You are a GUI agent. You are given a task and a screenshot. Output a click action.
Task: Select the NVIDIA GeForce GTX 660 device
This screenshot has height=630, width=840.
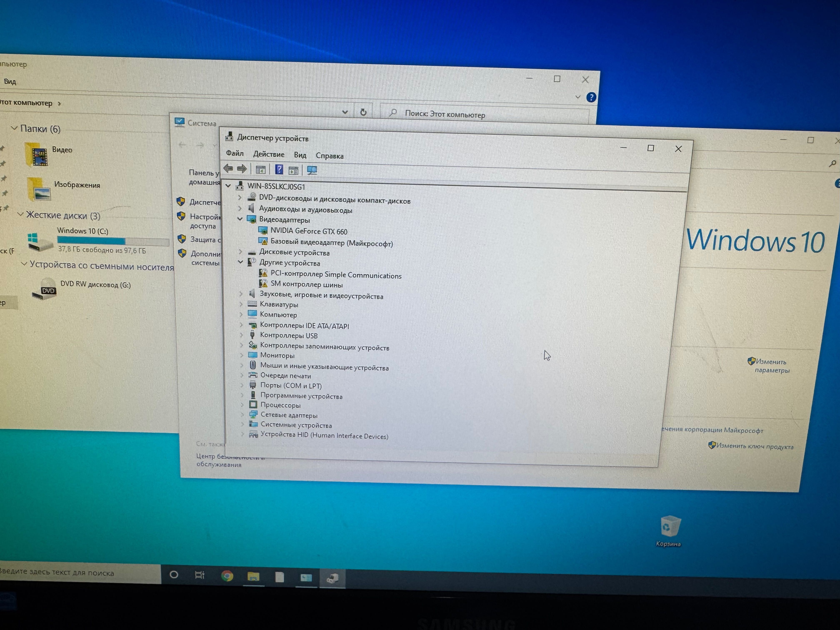[x=309, y=231]
